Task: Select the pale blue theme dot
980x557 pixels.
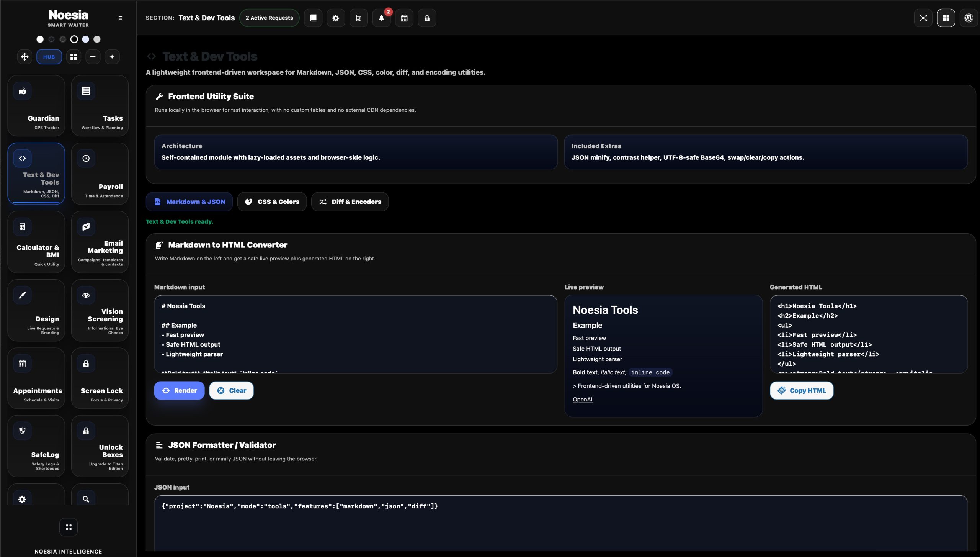Action: (x=86, y=39)
